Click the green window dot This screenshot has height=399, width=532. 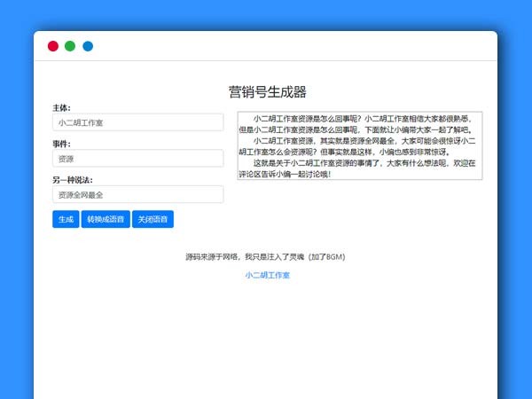pyautogui.click(x=70, y=46)
